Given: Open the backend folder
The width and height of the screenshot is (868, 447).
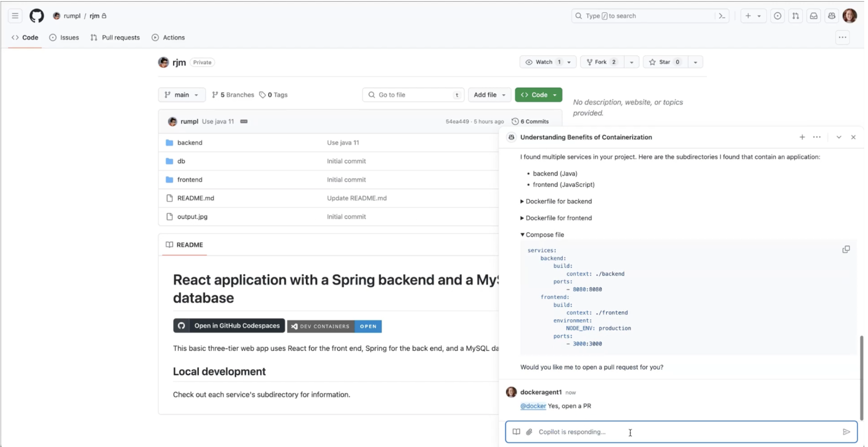Looking at the screenshot, I should coord(190,143).
